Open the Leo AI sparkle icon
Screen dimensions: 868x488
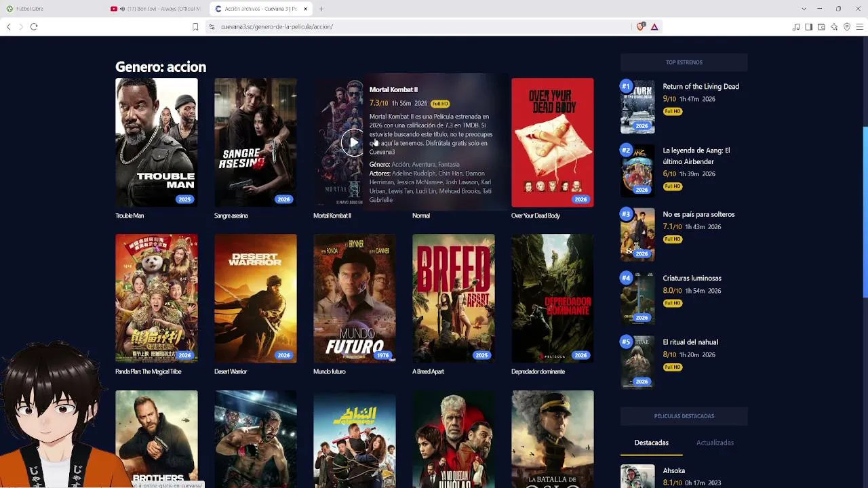tap(834, 26)
